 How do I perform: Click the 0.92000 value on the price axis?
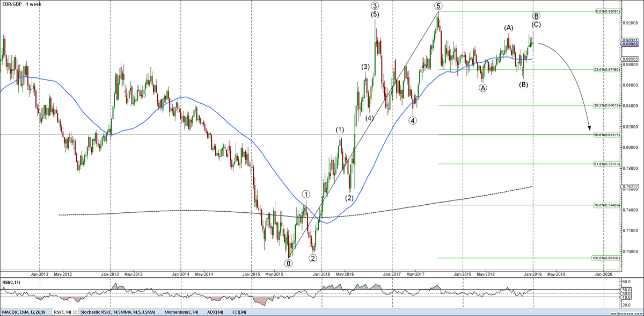click(630, 23)
